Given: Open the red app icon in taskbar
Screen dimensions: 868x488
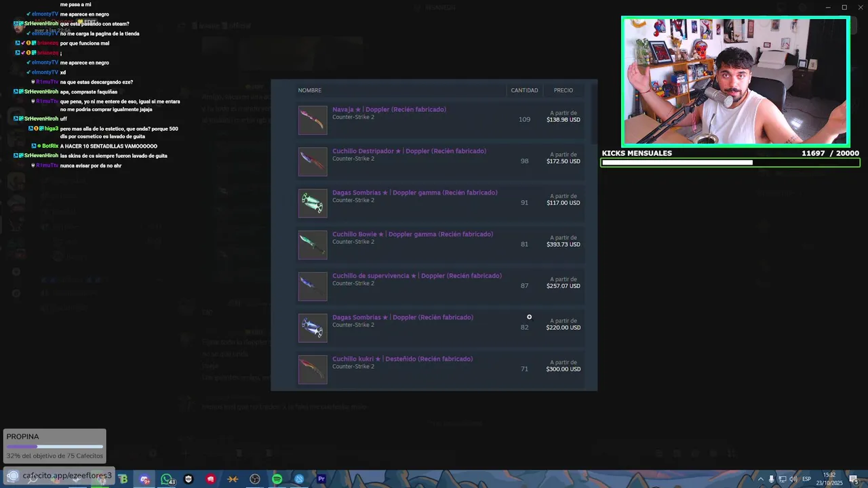Looking at the screenshot, I should [211, 479].
